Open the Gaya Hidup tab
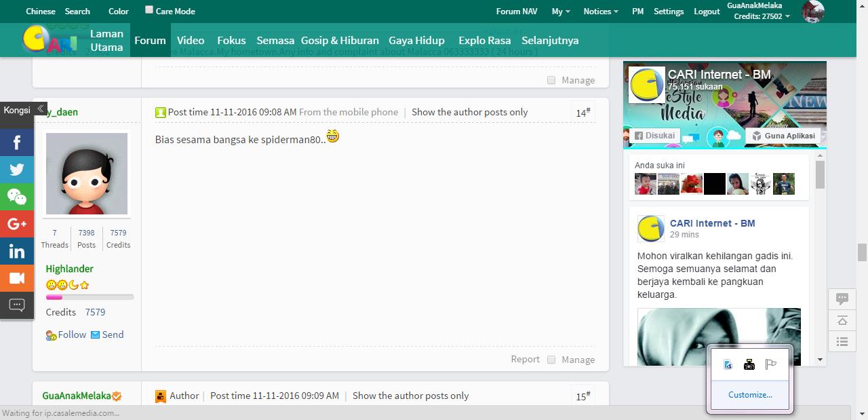This screenshot has width=868, height=420. (416, 40)
